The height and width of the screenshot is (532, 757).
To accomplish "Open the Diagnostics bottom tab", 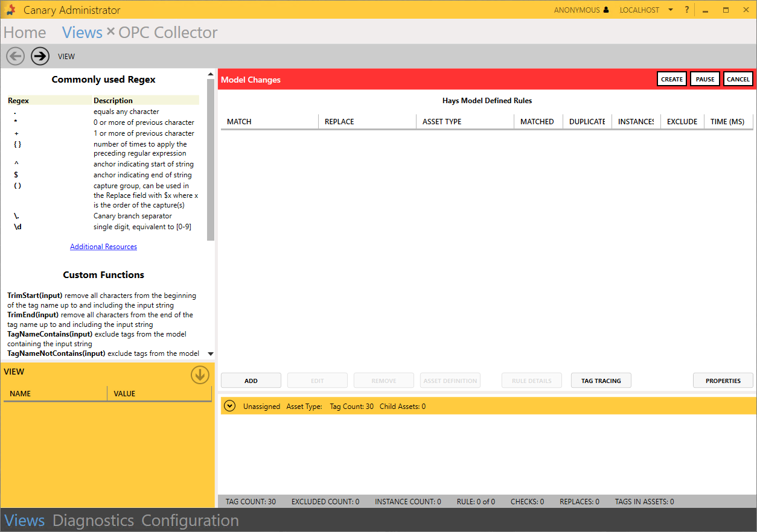I will click(x=93, y=521).
